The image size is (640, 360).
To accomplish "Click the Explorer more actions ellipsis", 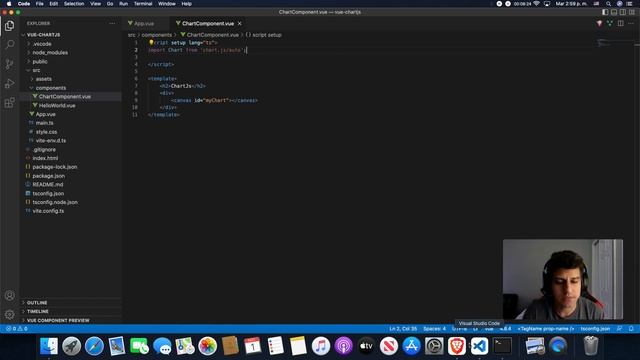I will tap(112, 24).
